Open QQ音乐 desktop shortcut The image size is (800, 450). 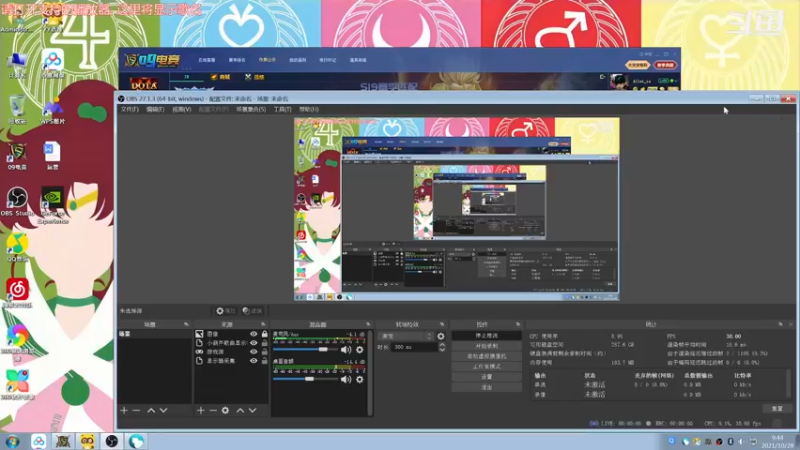17,247
